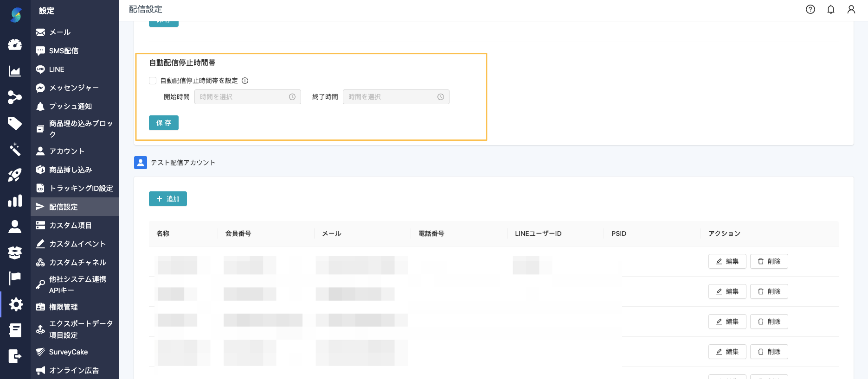Click 編集 in the third account row
868x379 pixels.
click(x=727, y=322)
